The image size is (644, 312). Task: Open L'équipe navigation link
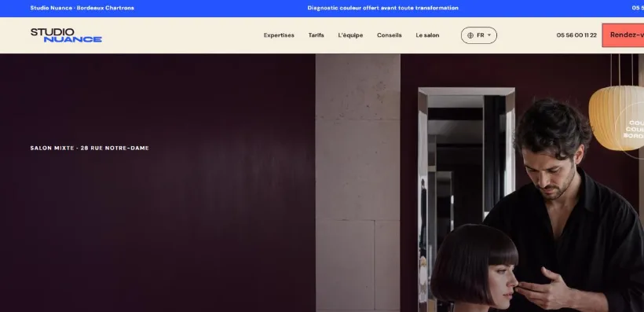[350, 35]
